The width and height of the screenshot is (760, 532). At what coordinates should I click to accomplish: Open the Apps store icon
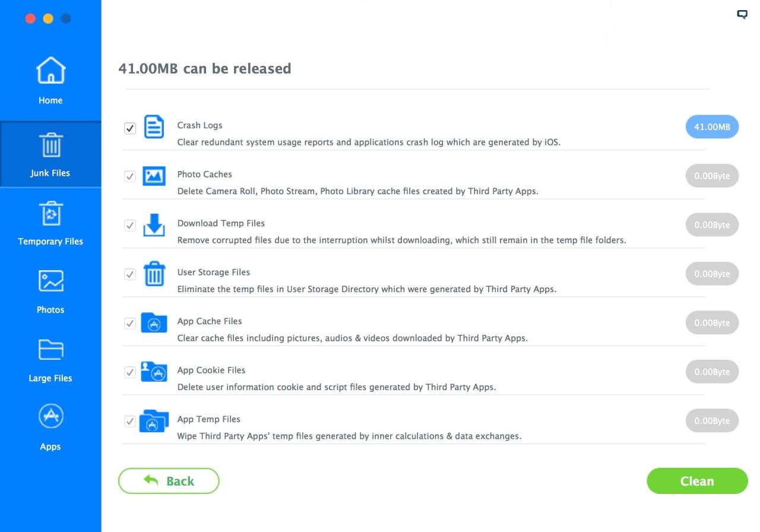(50, 417)
